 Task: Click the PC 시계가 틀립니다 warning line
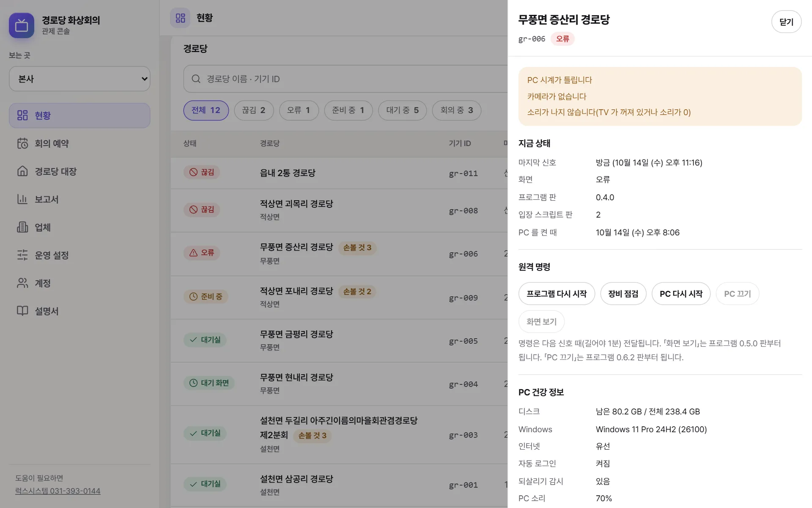[560, 80]
